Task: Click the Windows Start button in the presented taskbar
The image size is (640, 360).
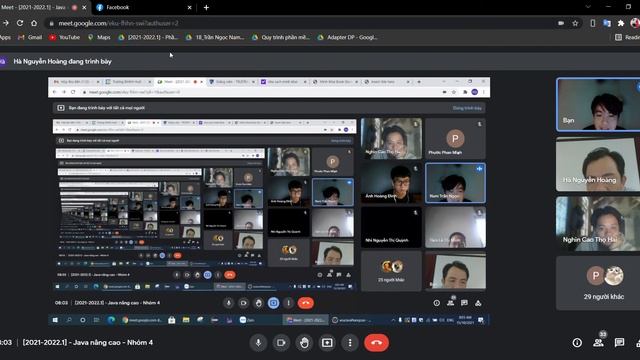Action: click(55, 320)
